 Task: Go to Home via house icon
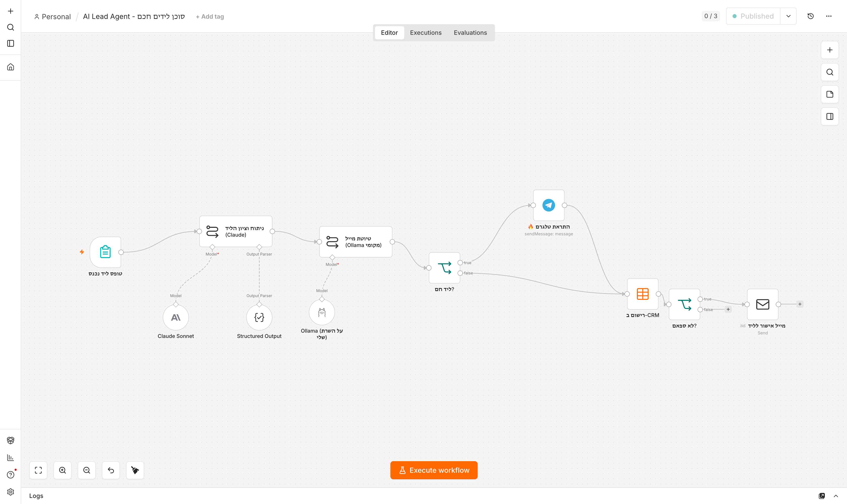11,67
